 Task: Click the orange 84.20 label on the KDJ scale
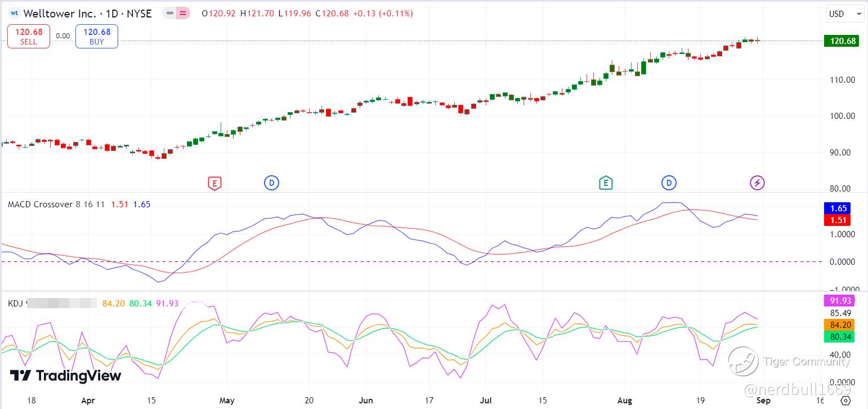click(x=839, y=325)
